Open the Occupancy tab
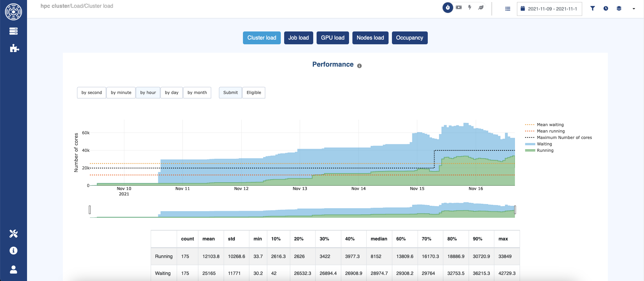The width and height of the screenshot is (644, 281). [409, 38]
